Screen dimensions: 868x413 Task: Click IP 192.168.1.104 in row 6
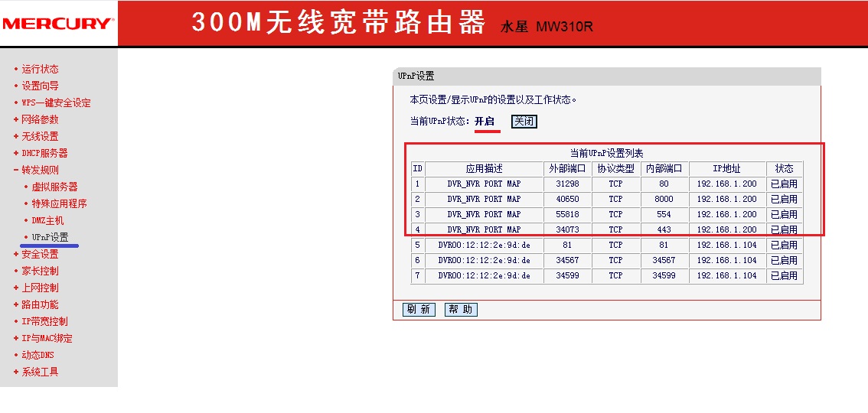tap(727, 260)
